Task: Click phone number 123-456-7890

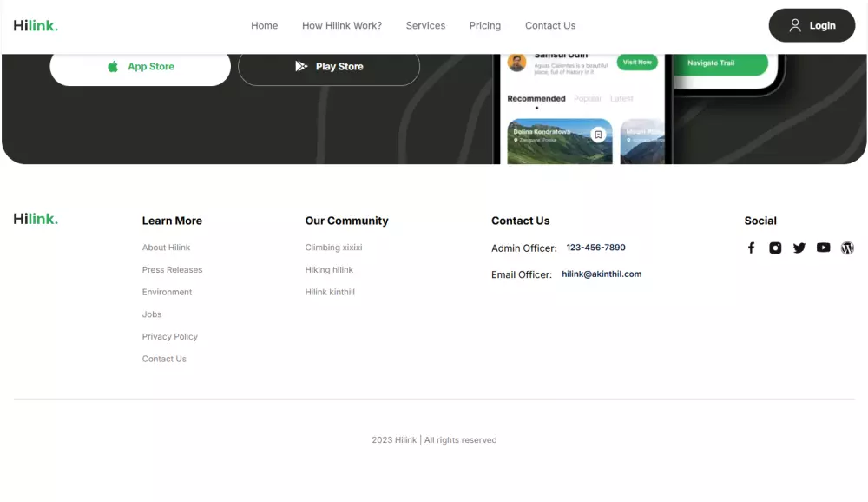Action: [x=595, y=248]
